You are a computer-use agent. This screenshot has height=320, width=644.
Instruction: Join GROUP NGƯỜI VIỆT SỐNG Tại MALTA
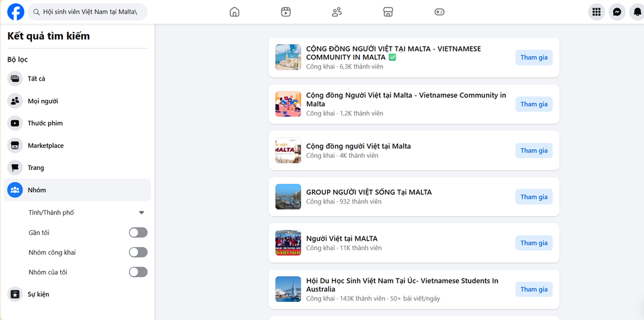pyautogui.click(x=534, y=197)
